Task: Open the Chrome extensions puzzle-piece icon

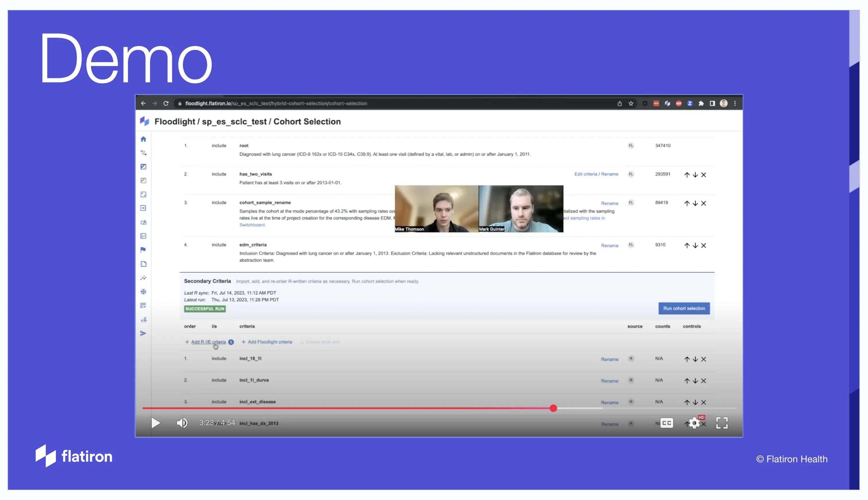Action: click(701, 103)
